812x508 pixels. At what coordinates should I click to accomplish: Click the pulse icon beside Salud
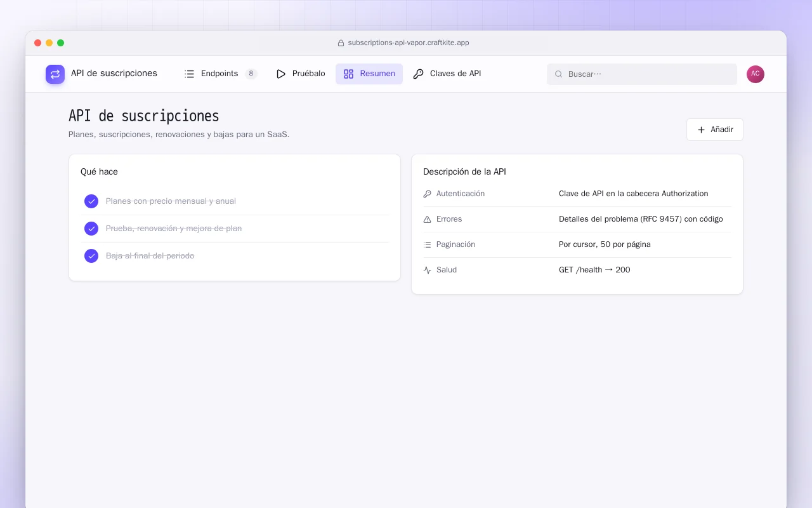(x=427, y=270)
